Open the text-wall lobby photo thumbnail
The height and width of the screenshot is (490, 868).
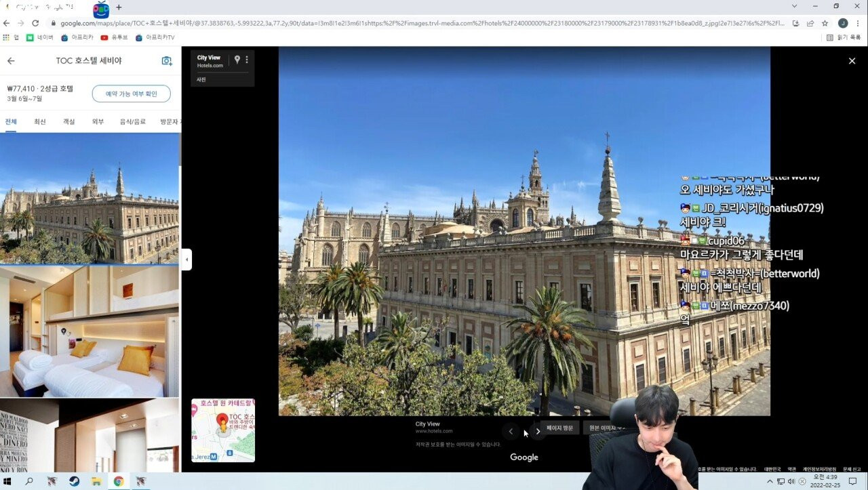[x=90, y=435]
